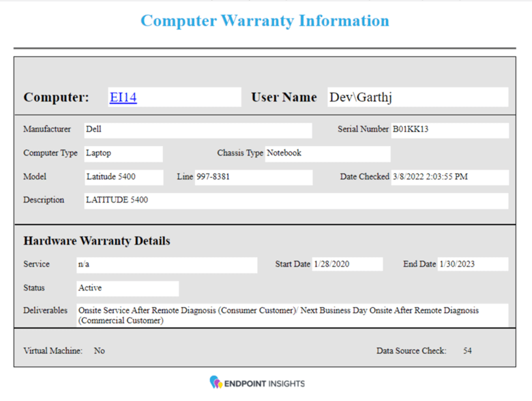Screen dimensions: 532x401
Task: Click the Start Date 1/28/2020 field
Action: coord(347,265)
